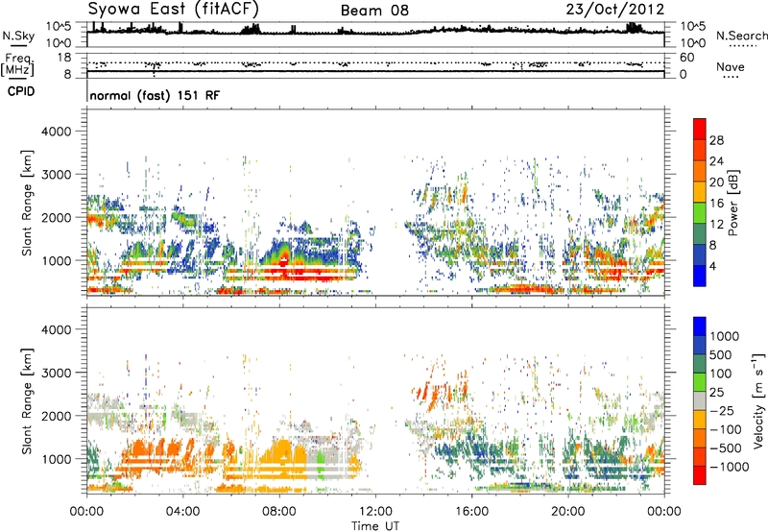Select the 4 label on the power colorbar
Viewport: 768px width, 532px height.
[x=712, y=266]
